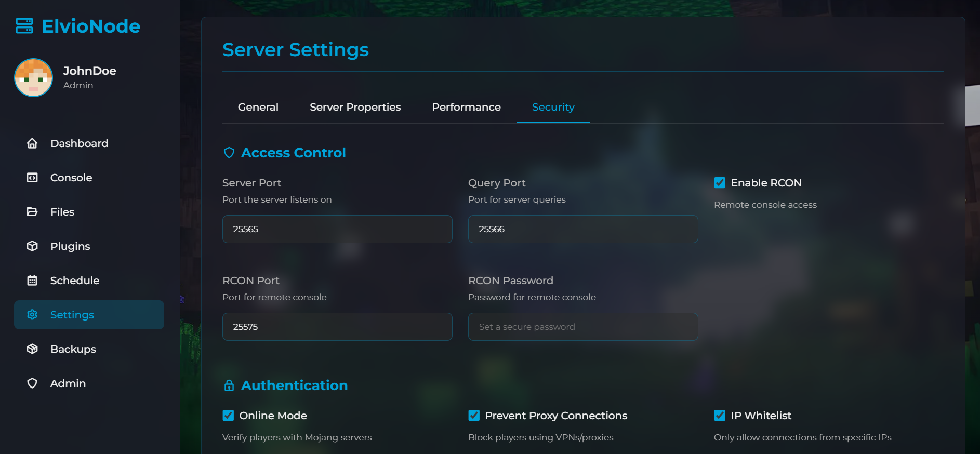Image resolution: width=980 pixels, height=454 pixels.
Task: Focus the Query Port field with 25566
Action: click(583, 229)
